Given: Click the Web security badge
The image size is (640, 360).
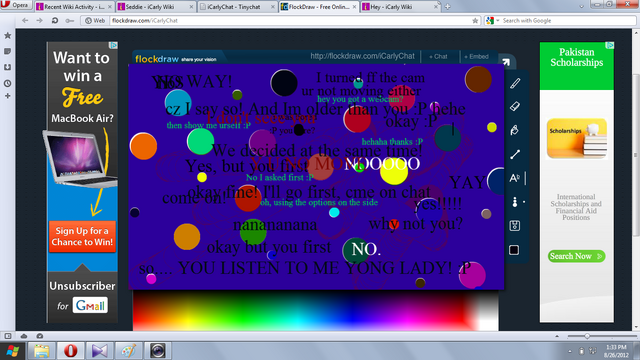Looking at the screenshot, I should (95, 20).
